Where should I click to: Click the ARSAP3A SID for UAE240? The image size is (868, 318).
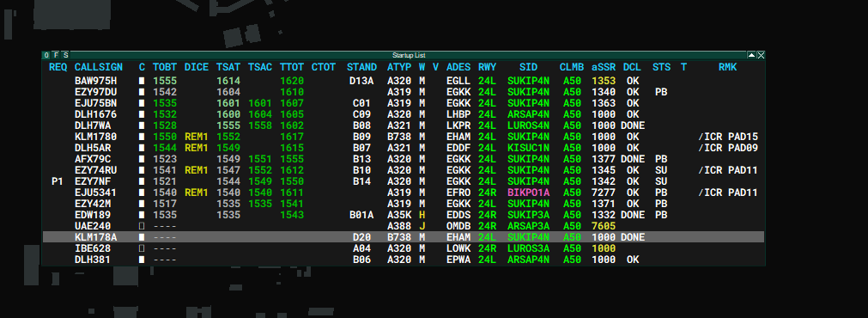(x=528, y=226)
